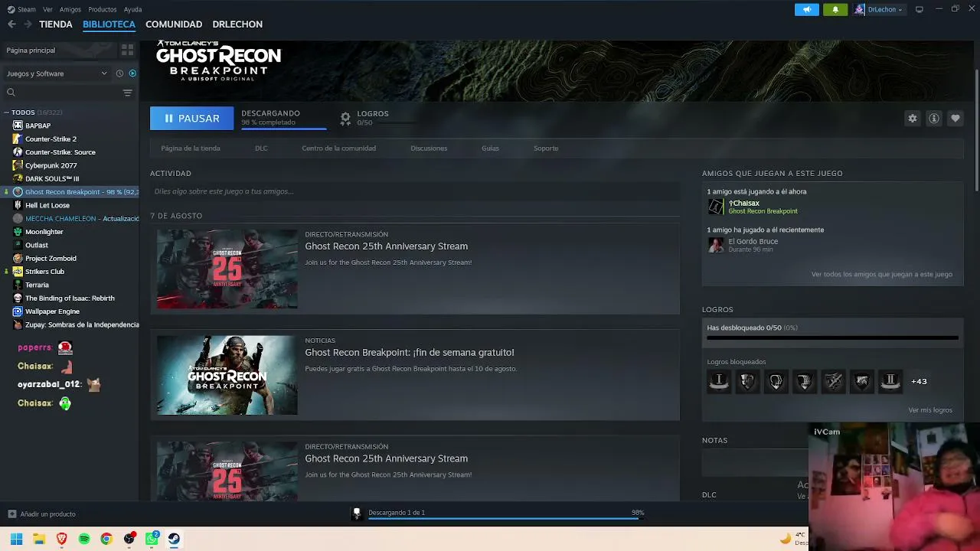
Task: Click the BAPBAP game icon
Action: [x=18, y=126]
